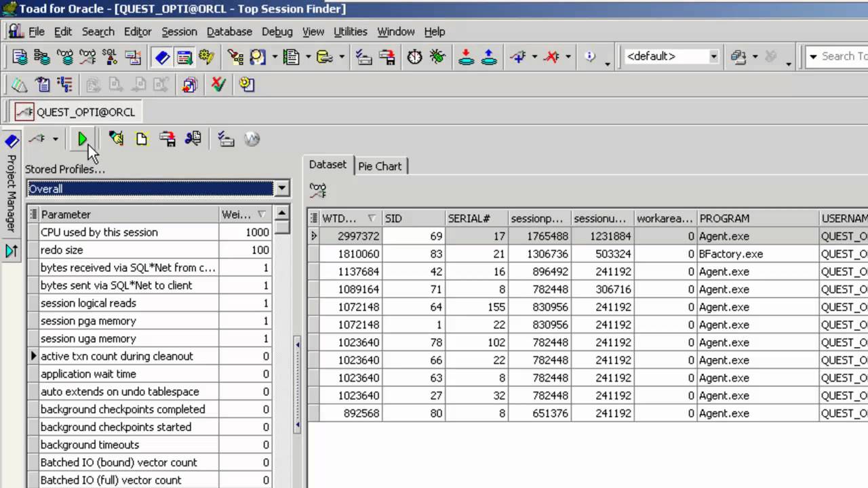868x488 pixels.
Task: Click the save profile disk icon
Action: coord(167,139)
